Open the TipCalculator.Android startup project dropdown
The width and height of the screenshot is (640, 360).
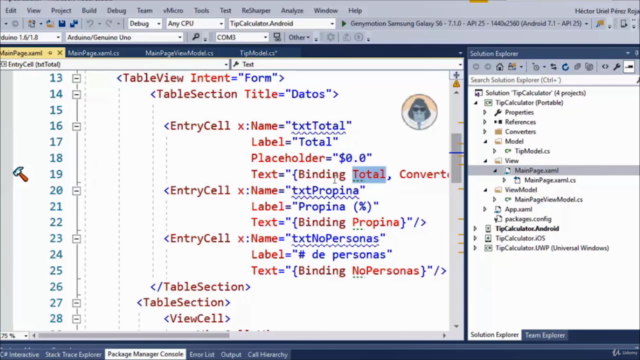pyautogui.click(x=282, y=24)
